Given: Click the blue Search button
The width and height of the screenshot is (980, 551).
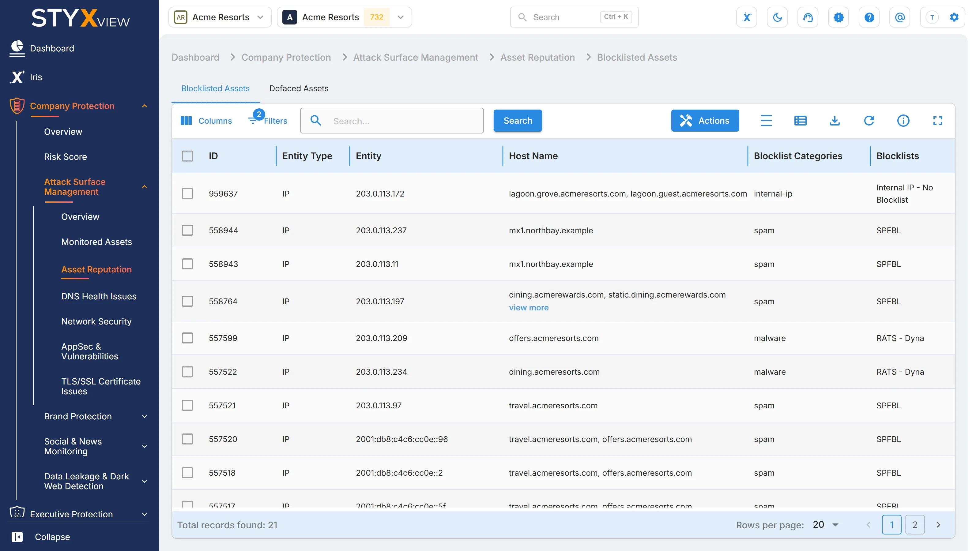Looking at the screenshot, I should coord(518,121).
